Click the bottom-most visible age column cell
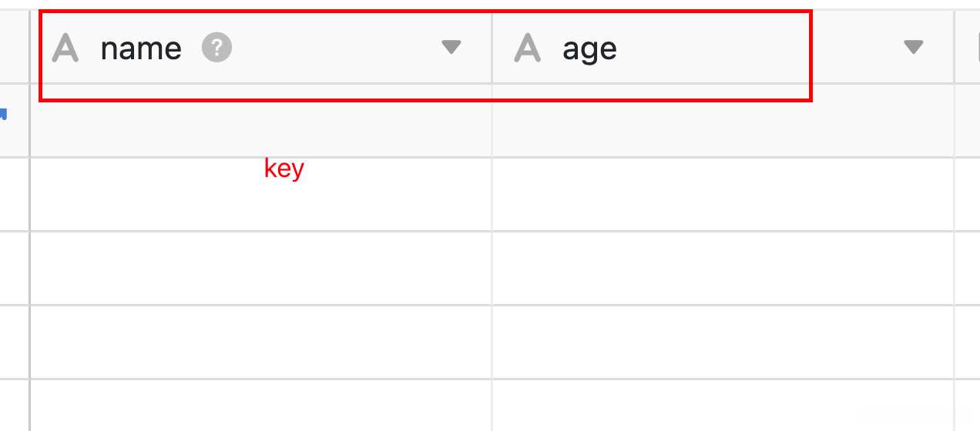This screenshot has width=980, height=431. pyautogui.click(x=723, y=405)
